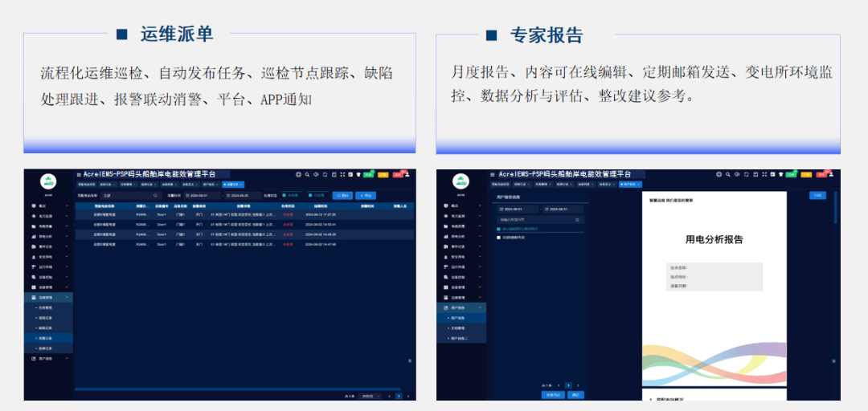
Task: Toggle the 未处理 status checkbox in left filter
Action: (285, 195)
